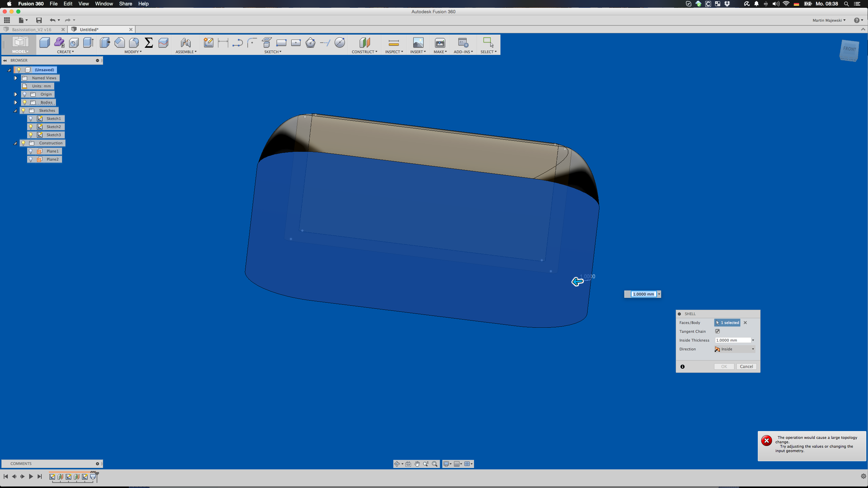868x488 pixels.
Task: Click the Construct plane icon
Action: pyautogui.click(x=364, y=43)
